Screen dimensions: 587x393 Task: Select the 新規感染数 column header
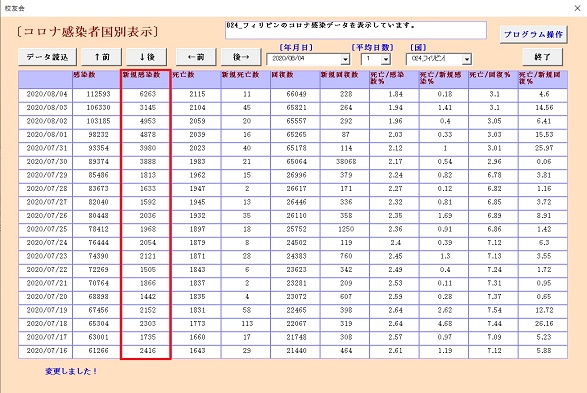click(146, 79)
